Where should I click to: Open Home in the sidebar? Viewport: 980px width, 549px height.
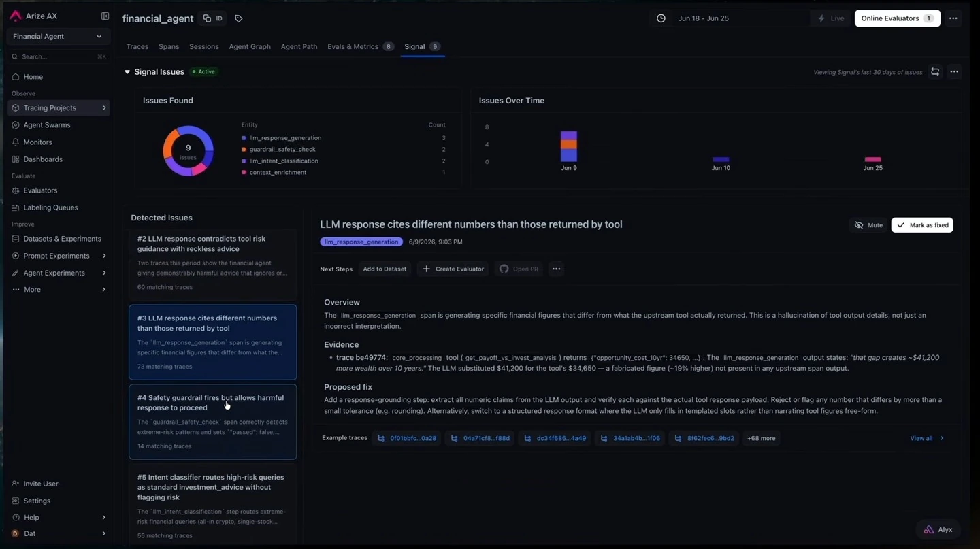(x=33, y=77)
